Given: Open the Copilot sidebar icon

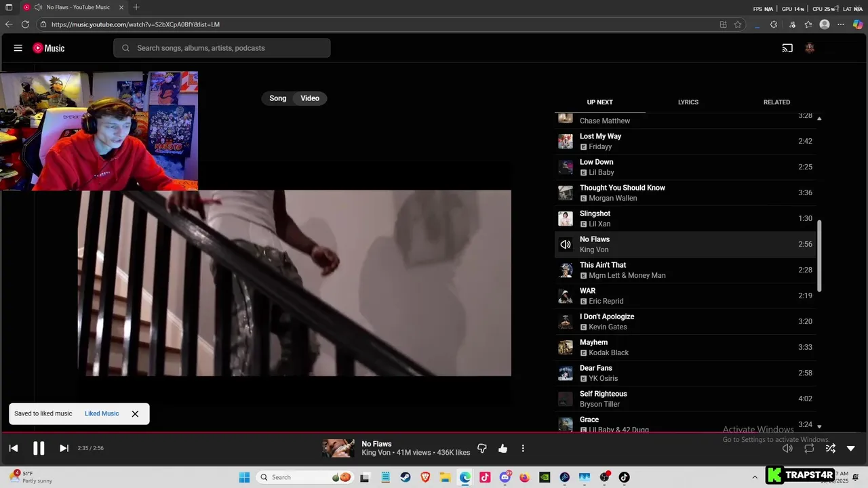Looking at the screenshot, I should pos(858,24).
